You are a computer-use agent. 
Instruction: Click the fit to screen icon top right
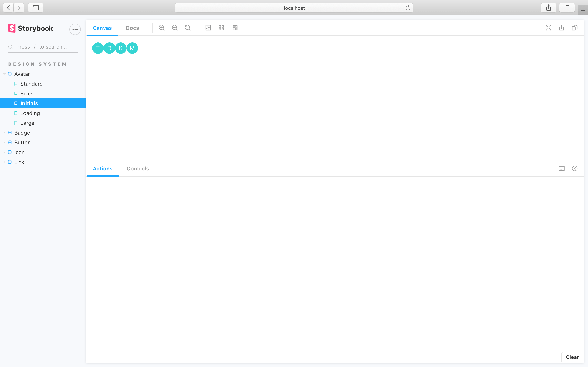coord(549,28)
